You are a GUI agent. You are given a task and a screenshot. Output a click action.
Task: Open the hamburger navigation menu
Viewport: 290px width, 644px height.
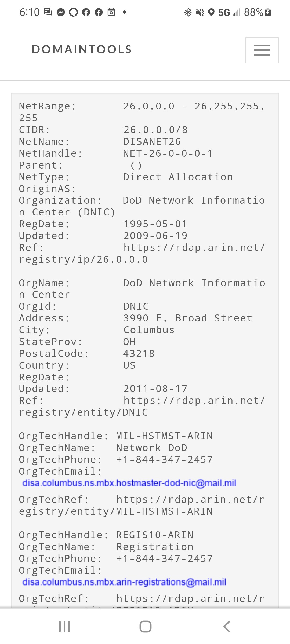pos(262,50)
